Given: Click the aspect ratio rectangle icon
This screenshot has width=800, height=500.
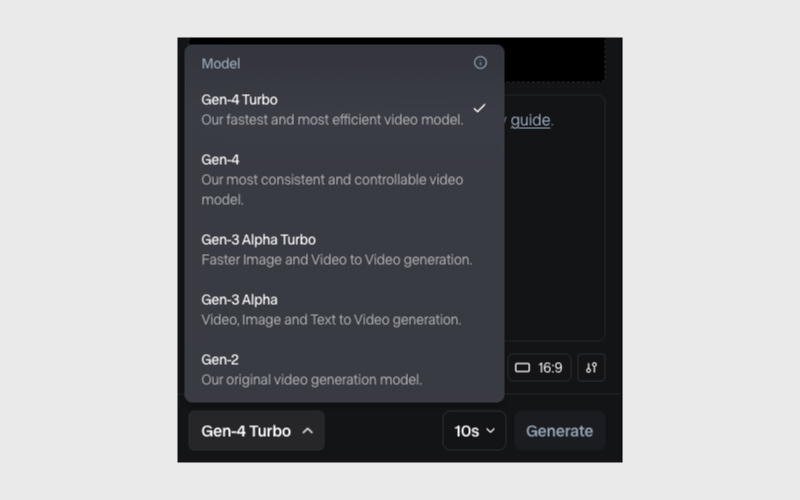Looking at the screenshot, I should tap(522, 367).
